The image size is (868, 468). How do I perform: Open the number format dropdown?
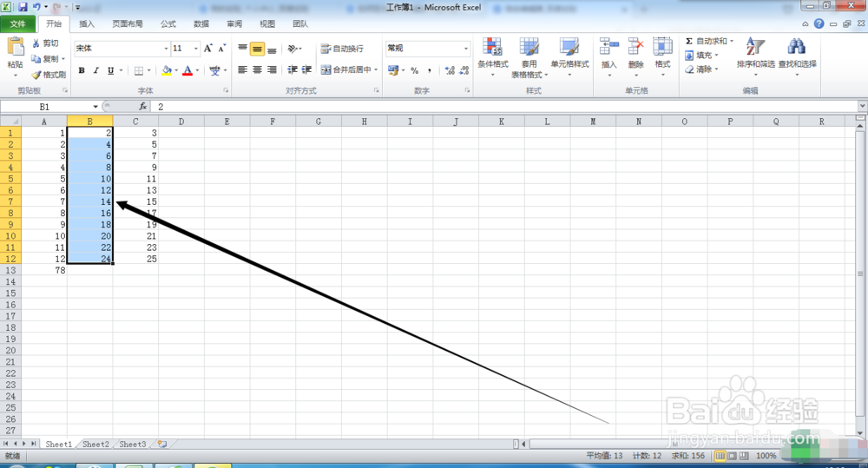465,49
